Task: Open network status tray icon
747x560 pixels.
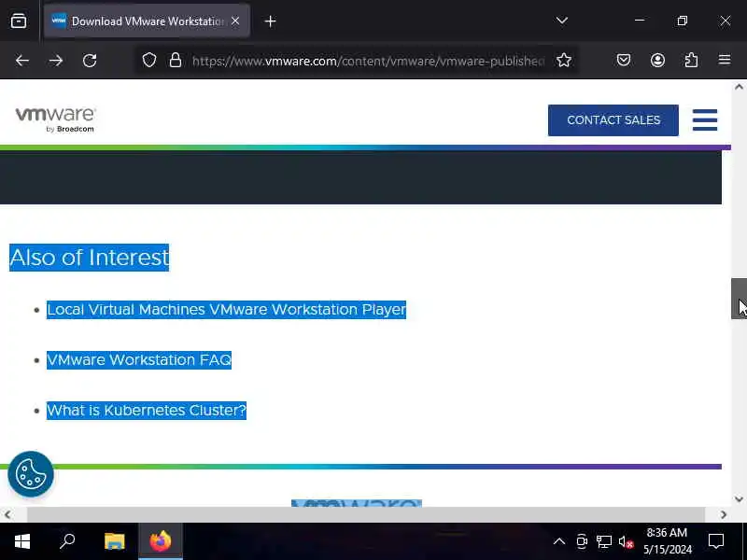Action: tap(603, 541)
